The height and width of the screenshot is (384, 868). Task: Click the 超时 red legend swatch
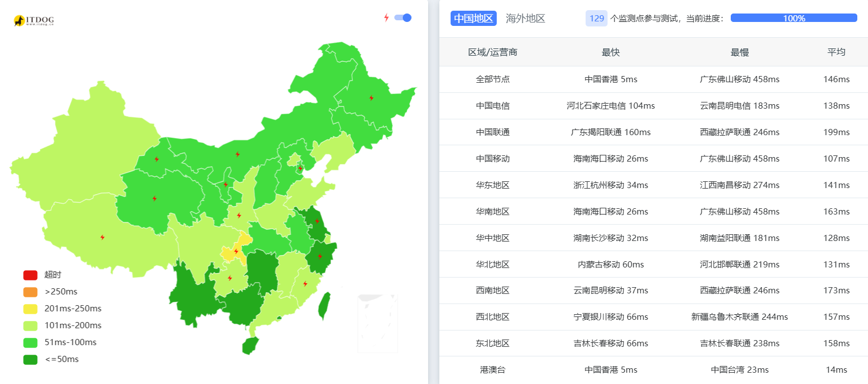coord(30,275)
